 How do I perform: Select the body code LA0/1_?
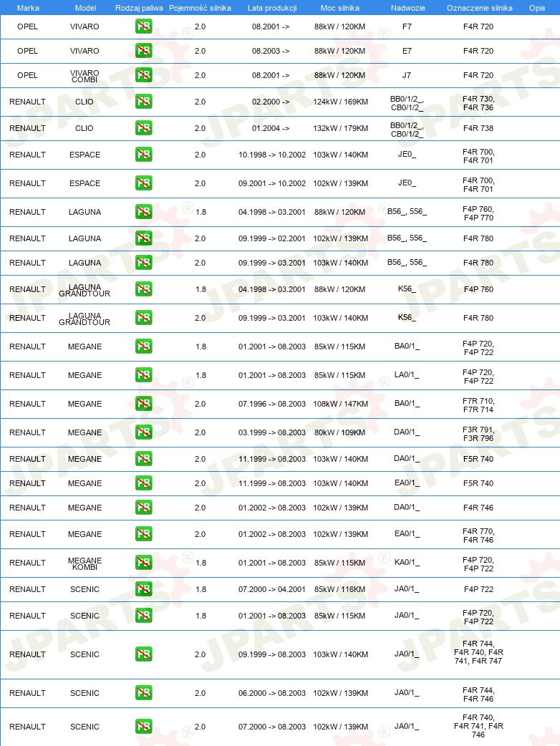407,375
